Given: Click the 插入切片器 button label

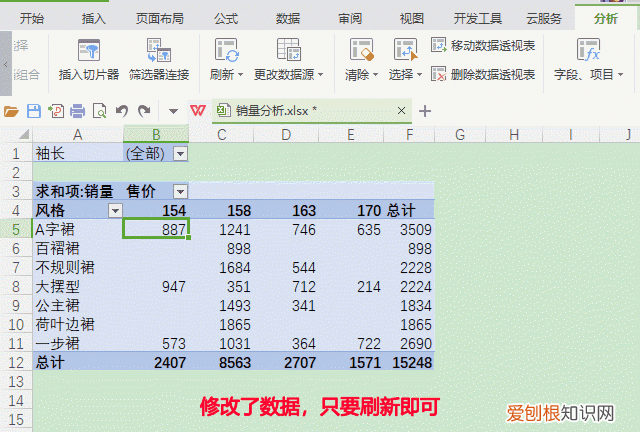Looking at the screenshot, I should coord(89,75).
